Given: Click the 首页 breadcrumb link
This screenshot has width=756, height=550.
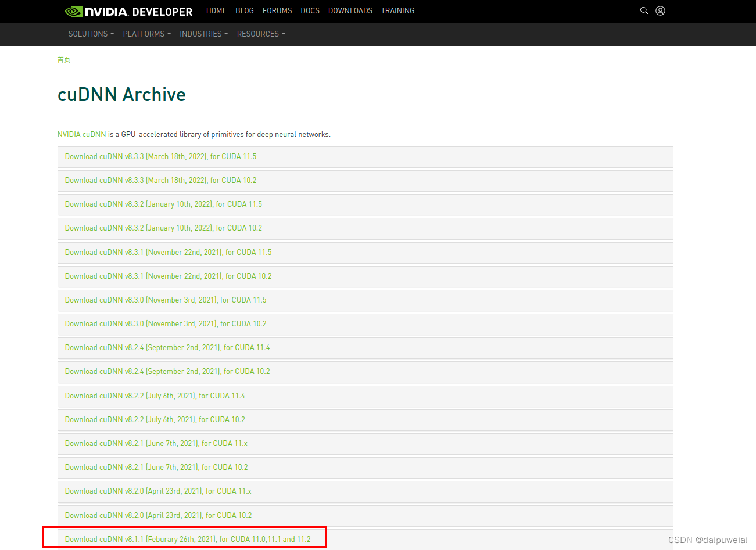Looking at the screenshot, I should [x=64, y=60].
